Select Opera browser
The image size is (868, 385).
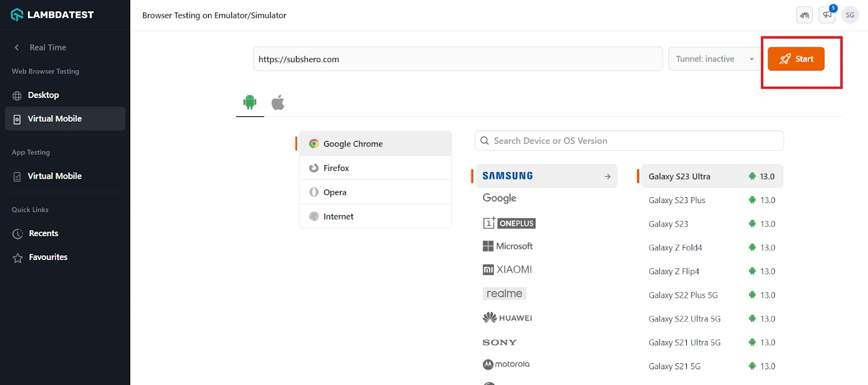[375, 192]
